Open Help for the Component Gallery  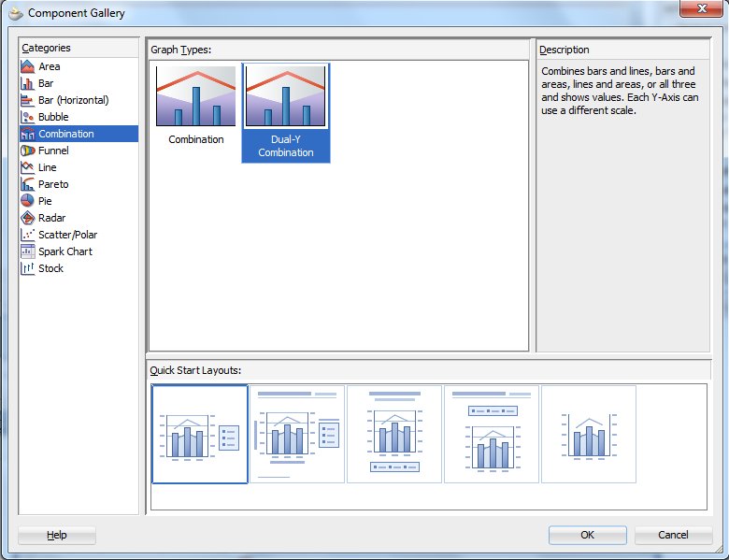57,535
